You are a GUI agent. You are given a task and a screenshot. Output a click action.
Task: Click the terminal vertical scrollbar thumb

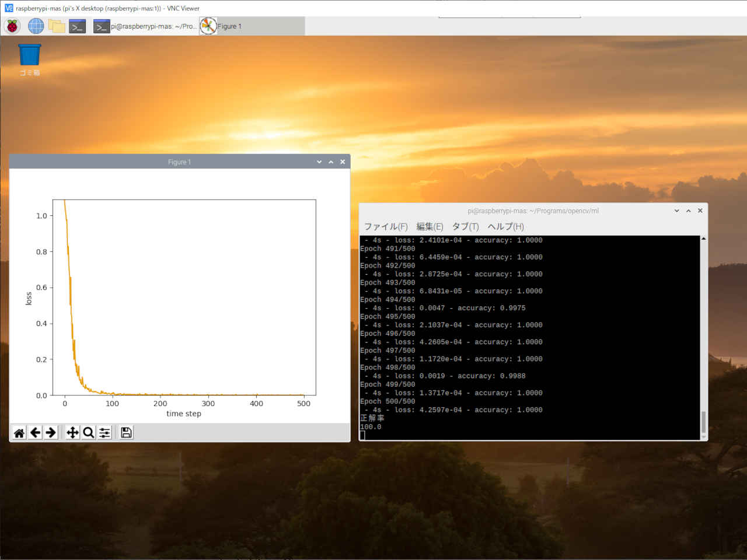coord(703,422)
